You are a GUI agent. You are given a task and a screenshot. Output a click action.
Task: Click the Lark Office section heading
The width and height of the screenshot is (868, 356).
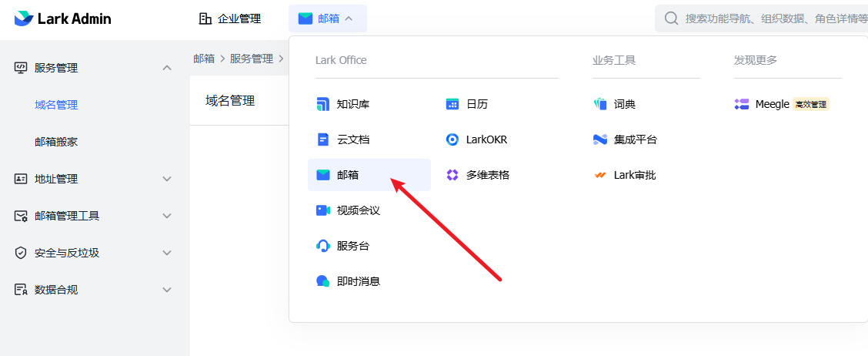(341, 60)
